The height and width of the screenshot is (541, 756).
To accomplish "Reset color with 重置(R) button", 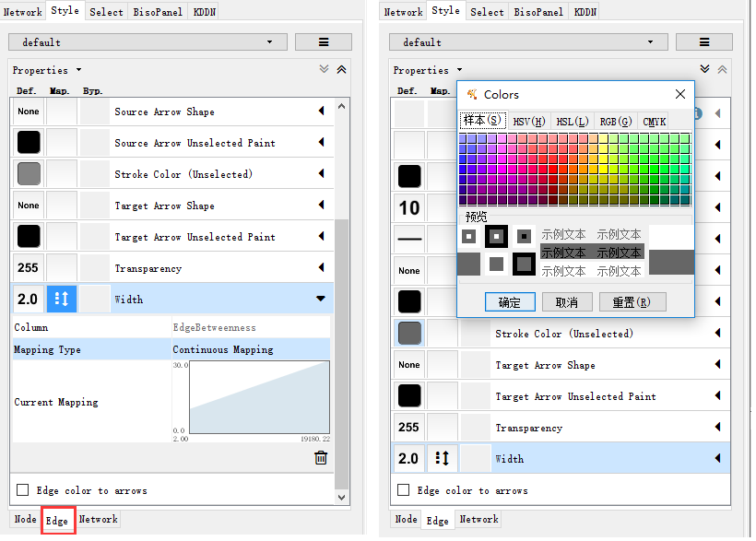I will click(632, 302).
